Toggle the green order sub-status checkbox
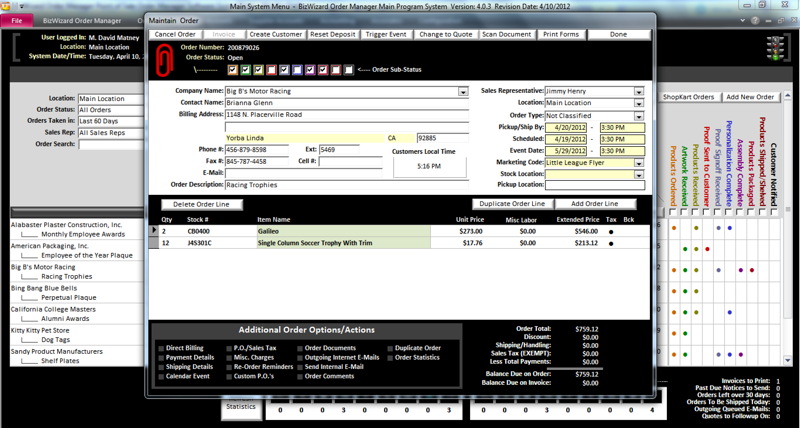The image size is (800, 428). (x=246, y=70)
